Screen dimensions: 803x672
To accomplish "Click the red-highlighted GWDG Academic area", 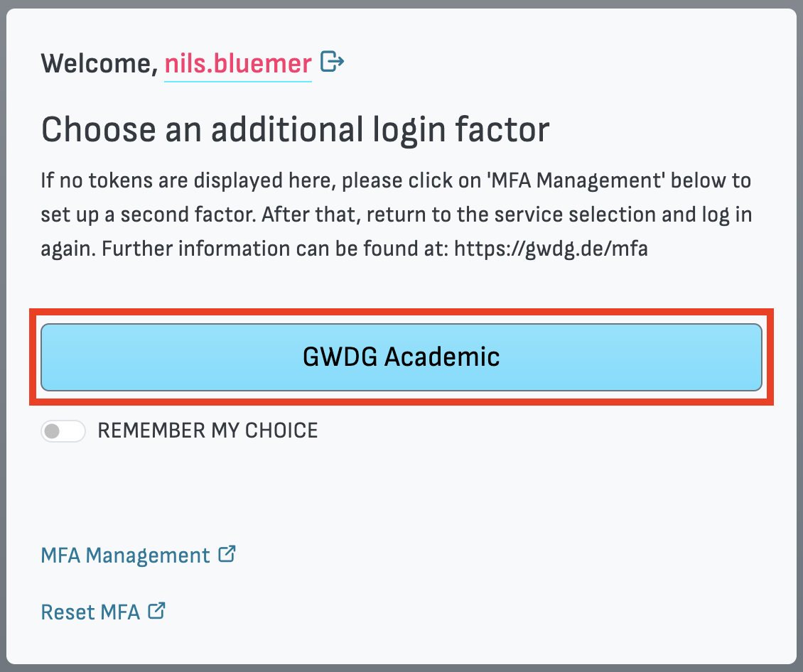I will point(401,357).
